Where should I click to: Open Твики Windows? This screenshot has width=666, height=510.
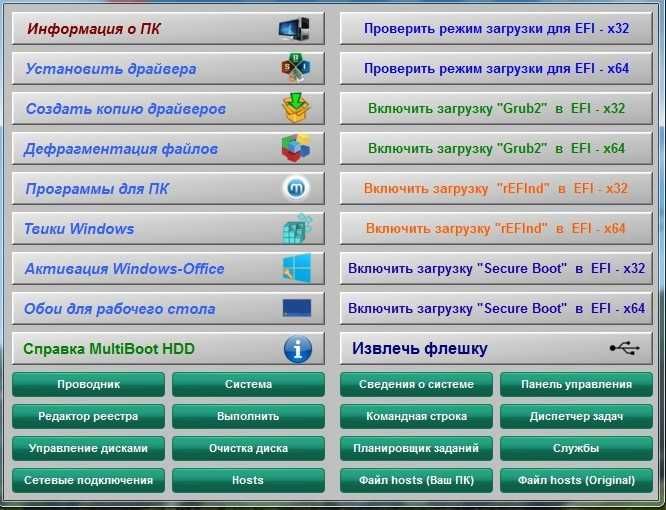pyautogui.click(x=168, y=228)
